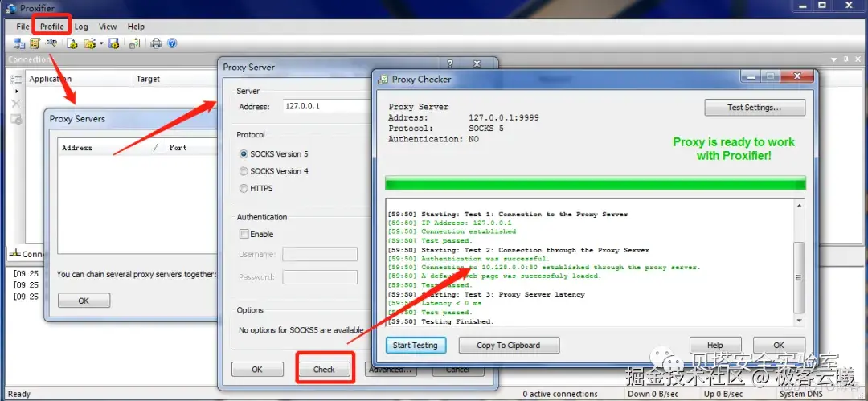Click Proxifier app icon in main title bar
The width and height of the screenshot is (868, 401).
pyautogui.click(x=10, y=8)
